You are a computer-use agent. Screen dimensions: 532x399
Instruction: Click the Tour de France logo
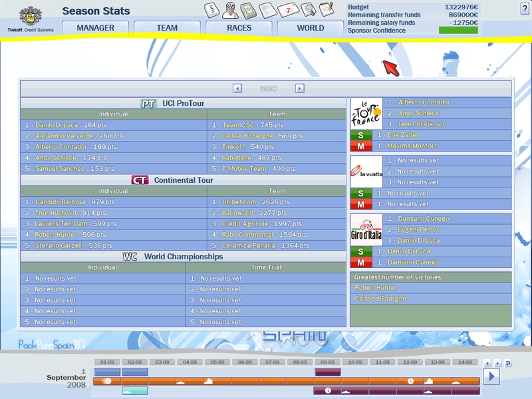[366, 113]
